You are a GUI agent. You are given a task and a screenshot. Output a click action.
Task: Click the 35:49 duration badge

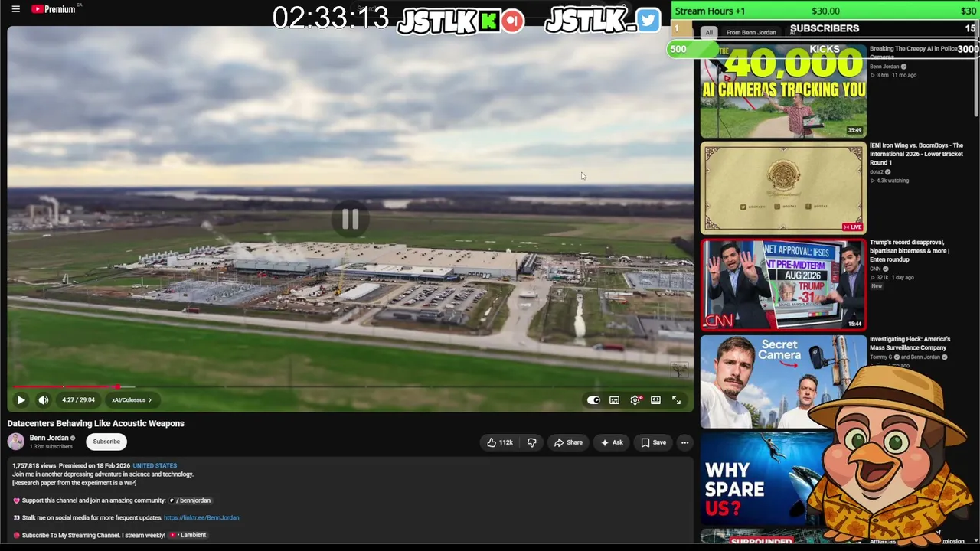[x=854, y=130]
